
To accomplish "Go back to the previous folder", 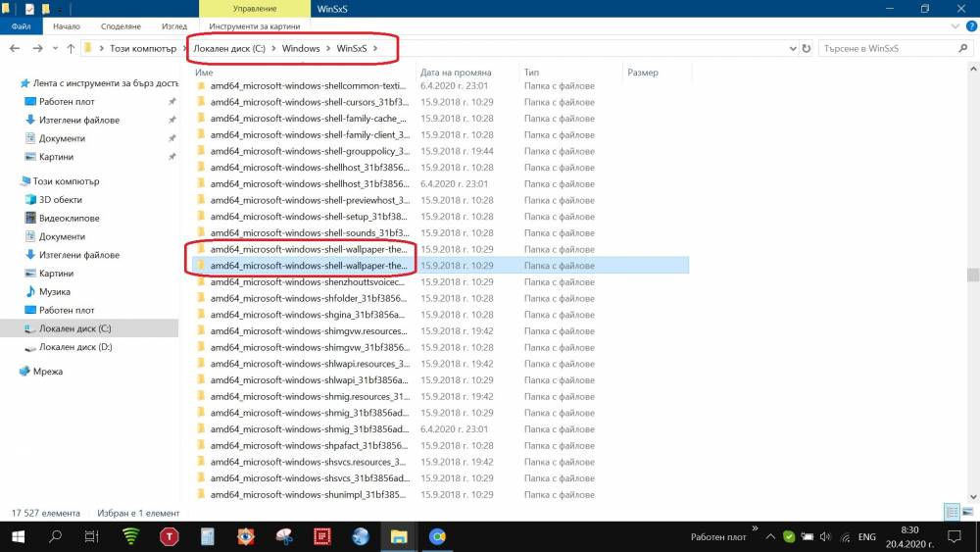I will pyautogui.click(x=15, y=48).
